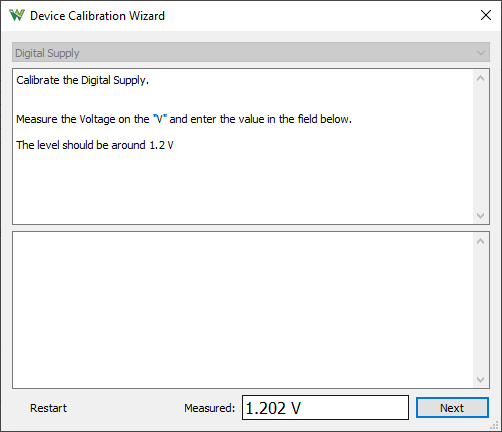
Task: Click the Measured voltage input field
Action: (325, 407)
